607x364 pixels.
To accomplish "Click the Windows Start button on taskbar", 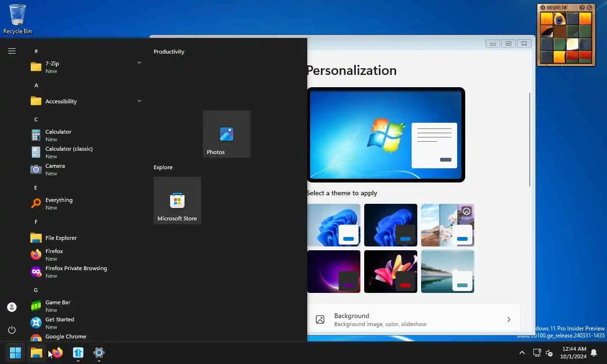I will (x=15, y=353).
